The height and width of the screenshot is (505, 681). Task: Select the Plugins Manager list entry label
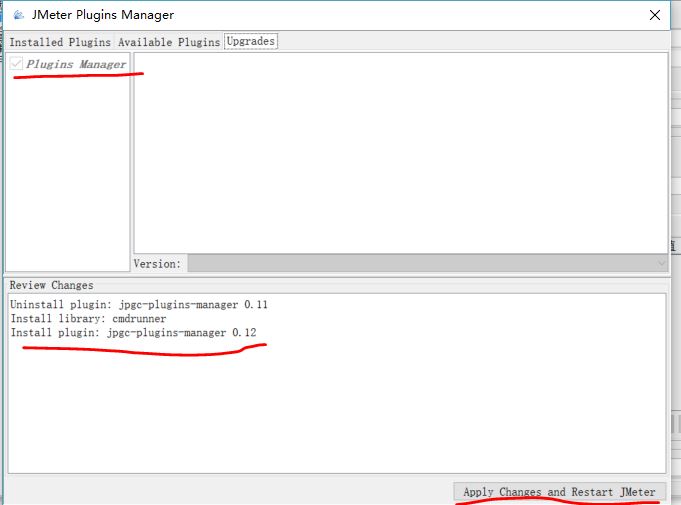76,64
